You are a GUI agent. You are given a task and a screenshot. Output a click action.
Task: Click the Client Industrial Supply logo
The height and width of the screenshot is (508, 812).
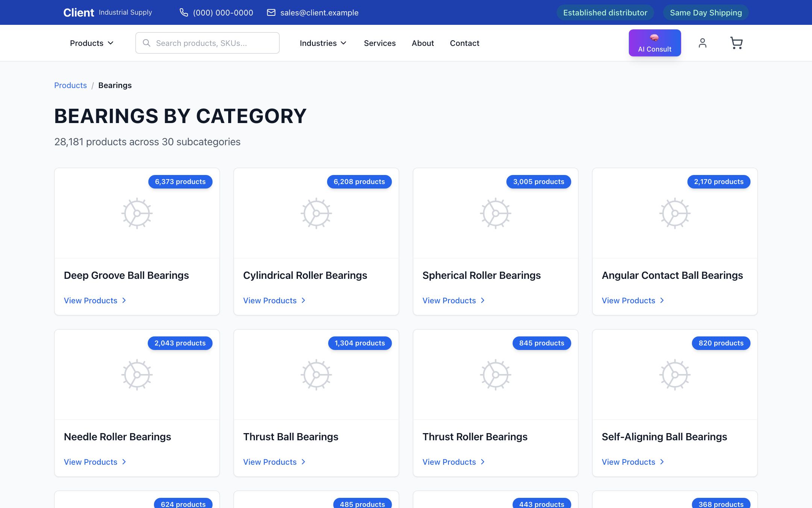pyautogui.click(x=108, y=12)
